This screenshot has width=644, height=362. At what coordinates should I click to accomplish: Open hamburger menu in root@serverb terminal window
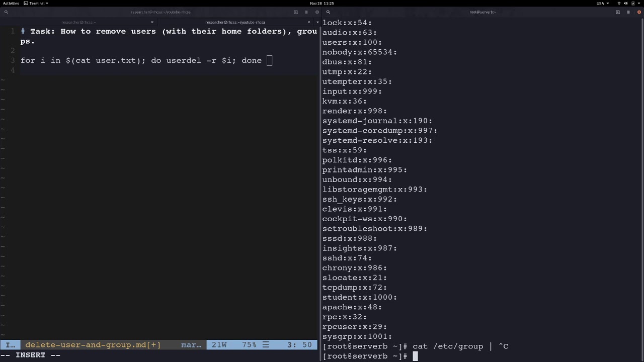click(628, 12)
